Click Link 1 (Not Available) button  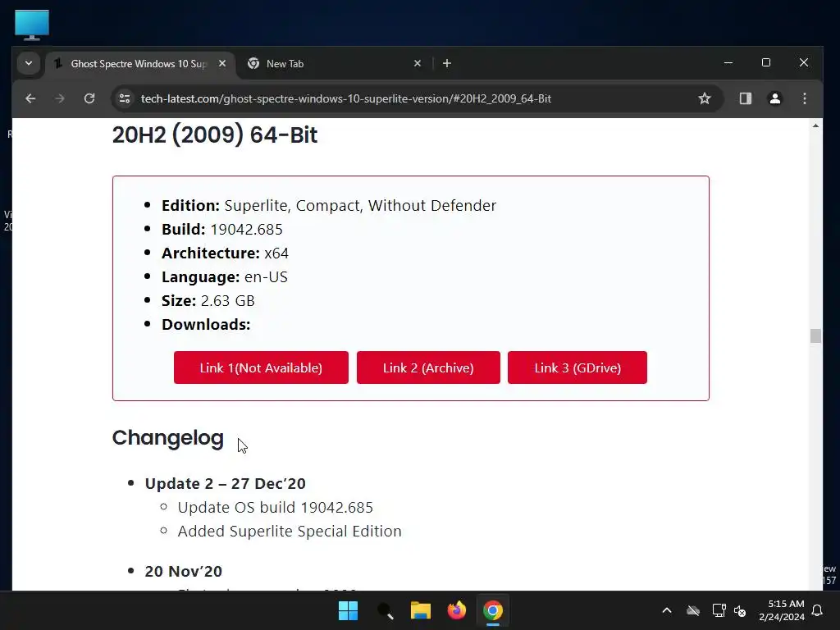[261, 367]
